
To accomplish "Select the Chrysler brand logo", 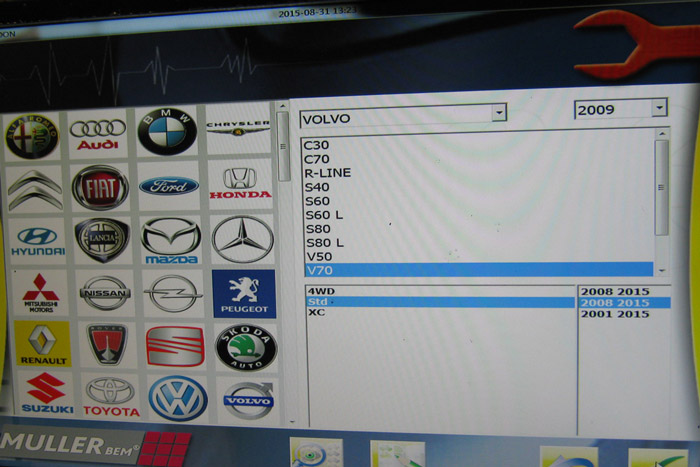I will (238, 128).
